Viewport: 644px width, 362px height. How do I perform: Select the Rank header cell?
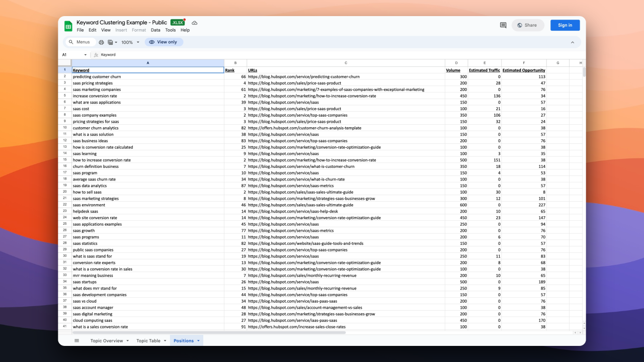click(x=235, y=70)
